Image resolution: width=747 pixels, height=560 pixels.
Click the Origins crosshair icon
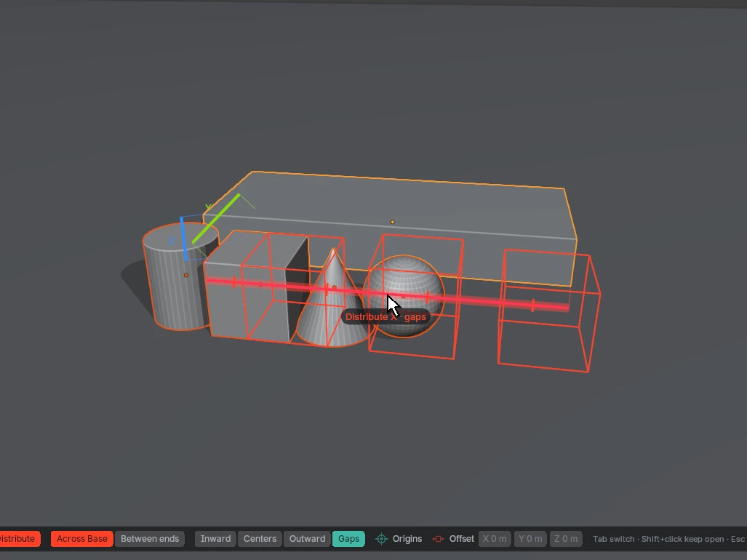(382, 539)
